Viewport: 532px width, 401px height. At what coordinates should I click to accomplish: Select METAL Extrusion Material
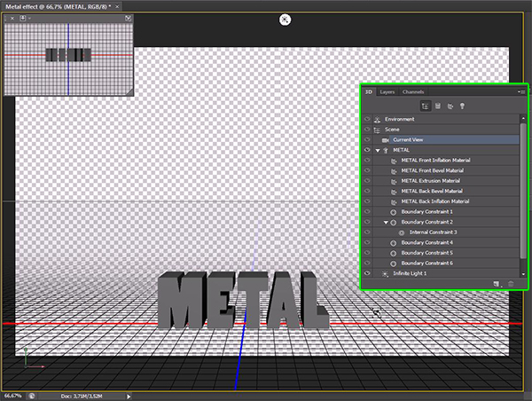(431, 181)
